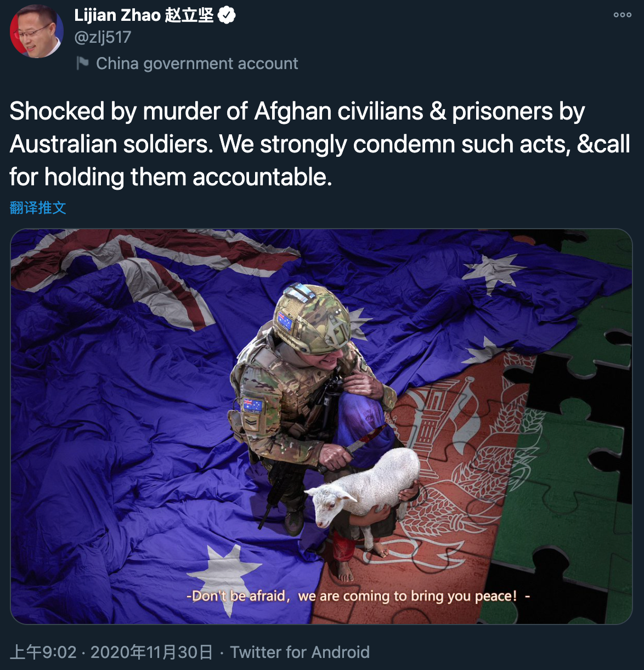The width and height of the screenshot is (644, 670).
Task: Visit the @zlj517 handle
Action: coord(103,37)
